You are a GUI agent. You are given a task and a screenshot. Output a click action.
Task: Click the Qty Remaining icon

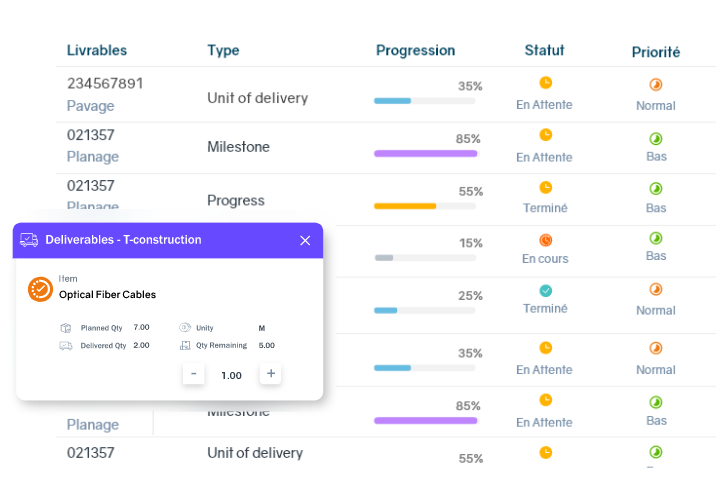pos(185,345)
